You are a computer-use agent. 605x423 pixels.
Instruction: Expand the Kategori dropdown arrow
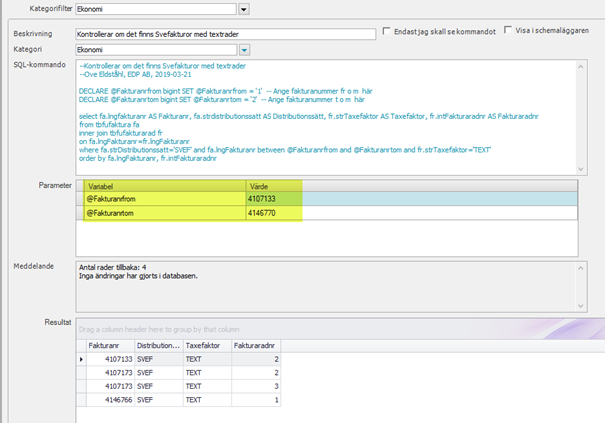tap(244, 49)
